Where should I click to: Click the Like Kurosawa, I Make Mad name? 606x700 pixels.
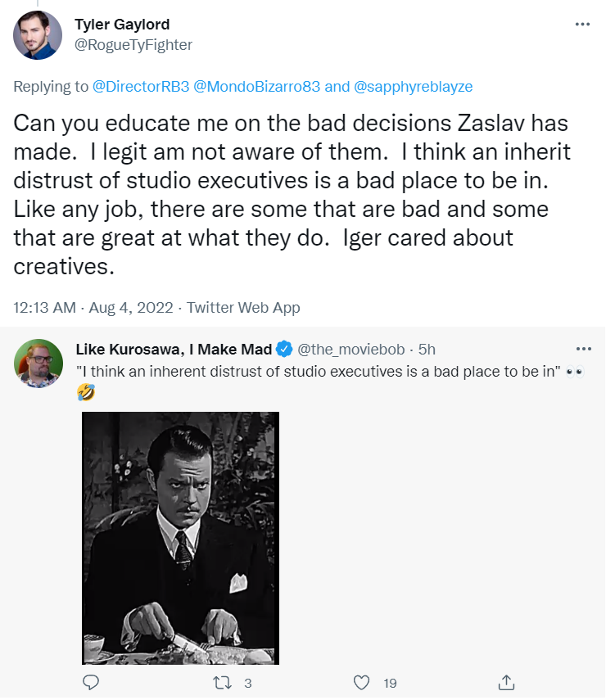[174, 349]
